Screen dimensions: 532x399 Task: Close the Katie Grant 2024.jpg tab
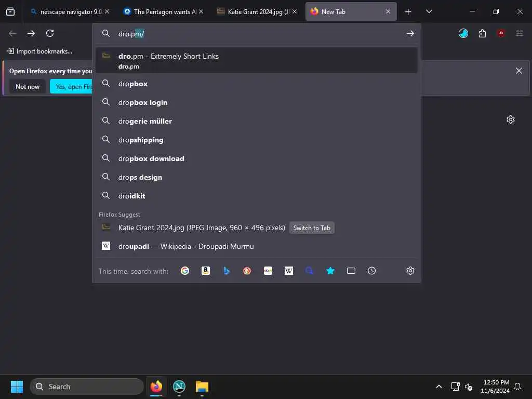click(x=295, y=11)
